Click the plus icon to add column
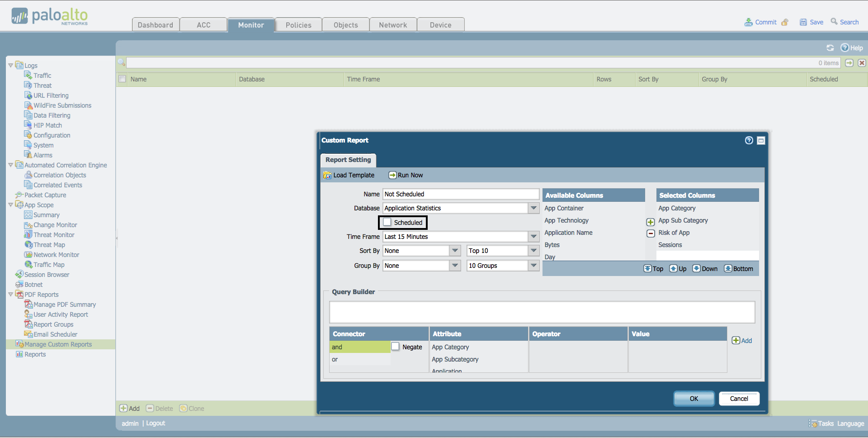Screen dimensions: 868x438 pos(651,222)
